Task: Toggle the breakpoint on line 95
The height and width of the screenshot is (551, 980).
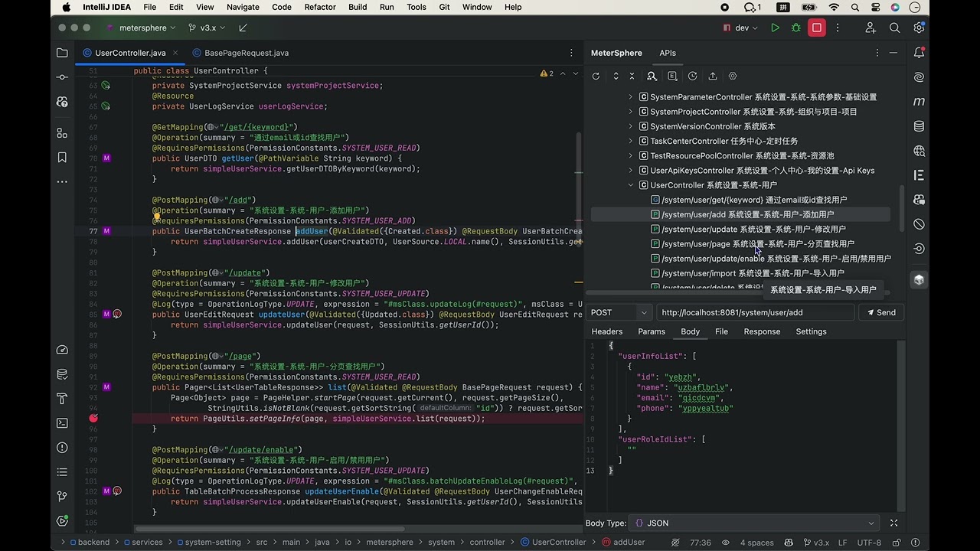Action: tap(93, 419)
